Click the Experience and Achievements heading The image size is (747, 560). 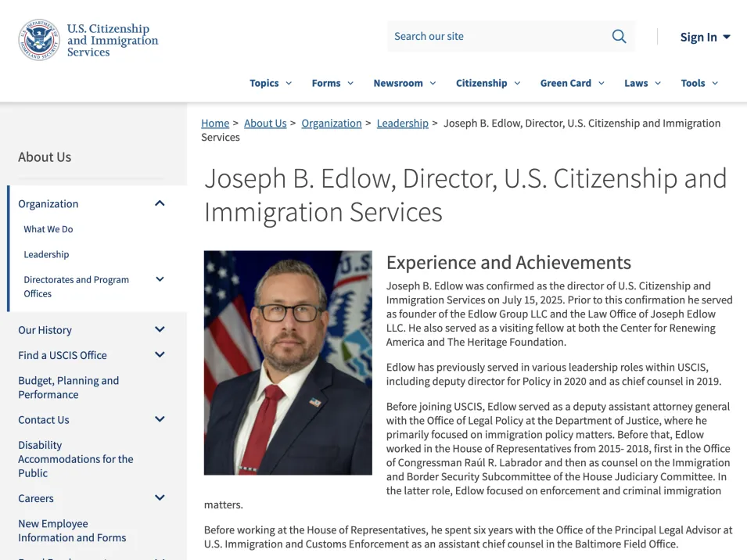[508, 262]
